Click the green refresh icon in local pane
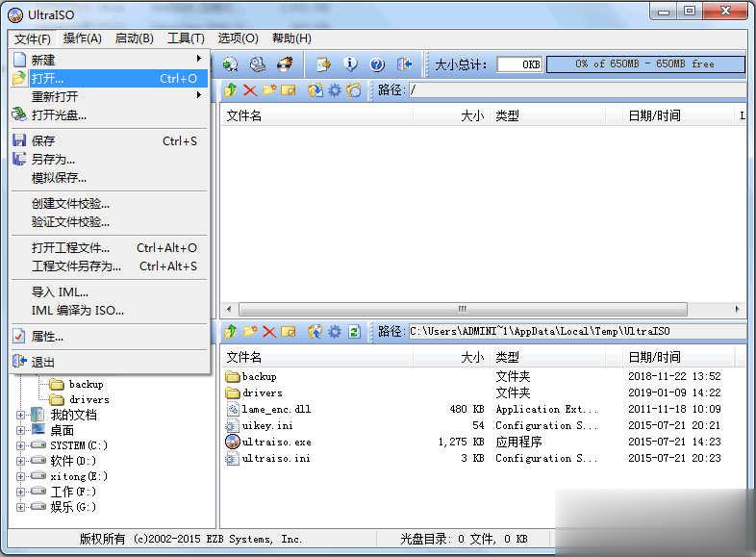 (x=354, y=331)
